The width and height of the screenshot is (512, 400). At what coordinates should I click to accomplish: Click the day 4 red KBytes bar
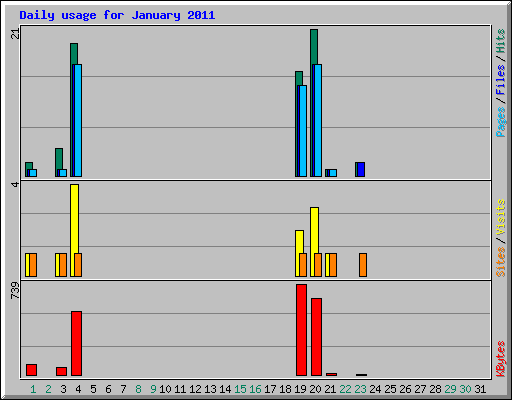click(76, 344)
